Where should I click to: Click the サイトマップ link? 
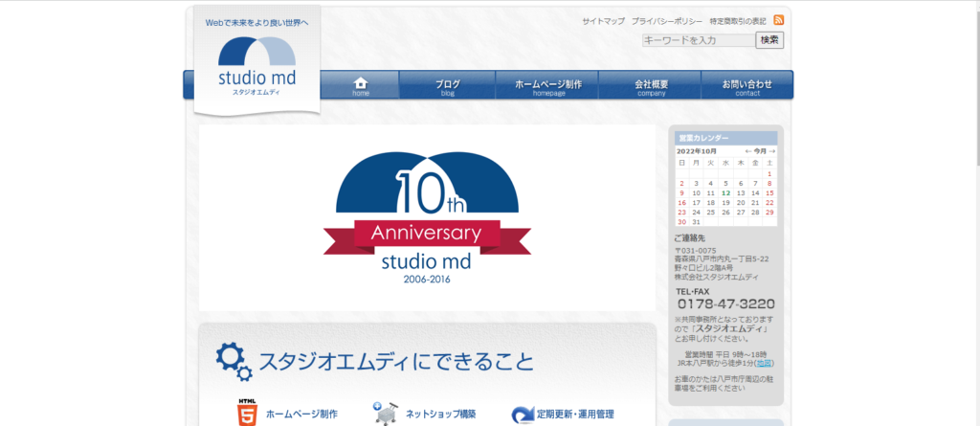pos(603,20)
